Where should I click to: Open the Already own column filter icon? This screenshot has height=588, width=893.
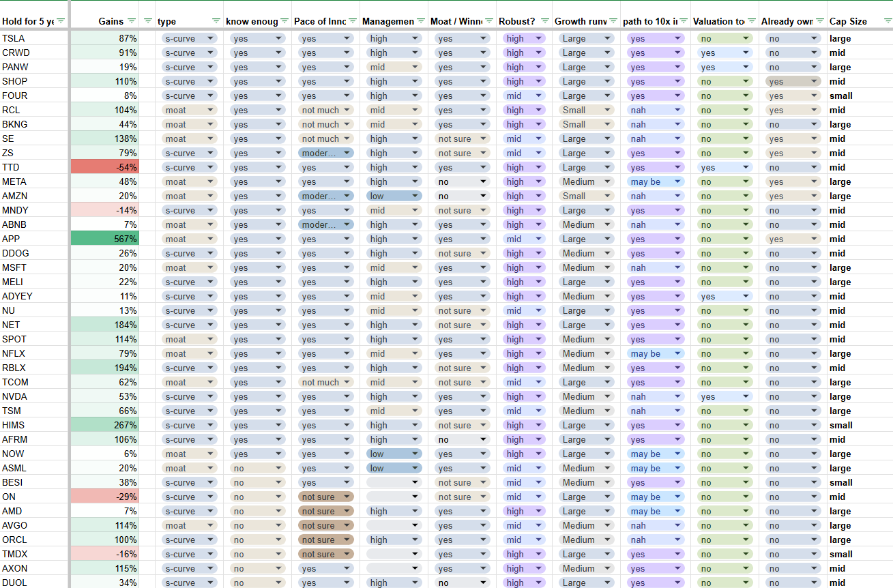pos(819,21)
